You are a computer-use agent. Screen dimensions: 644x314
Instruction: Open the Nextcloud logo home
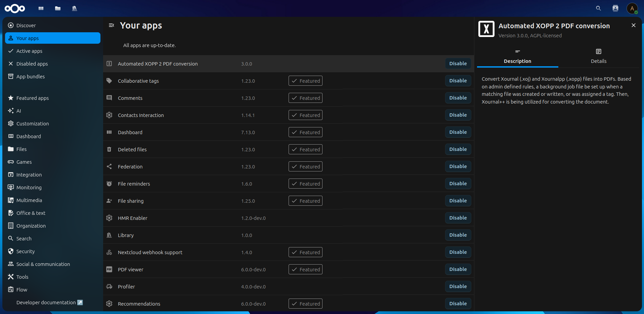click(x=15, y=8)
